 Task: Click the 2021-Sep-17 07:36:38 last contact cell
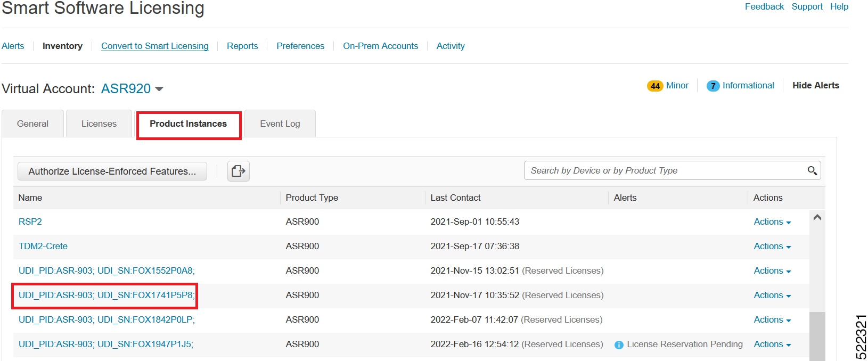point(475,247)
